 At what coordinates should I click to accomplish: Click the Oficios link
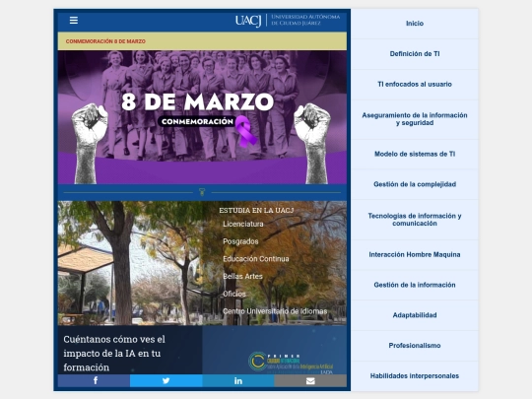234,294
